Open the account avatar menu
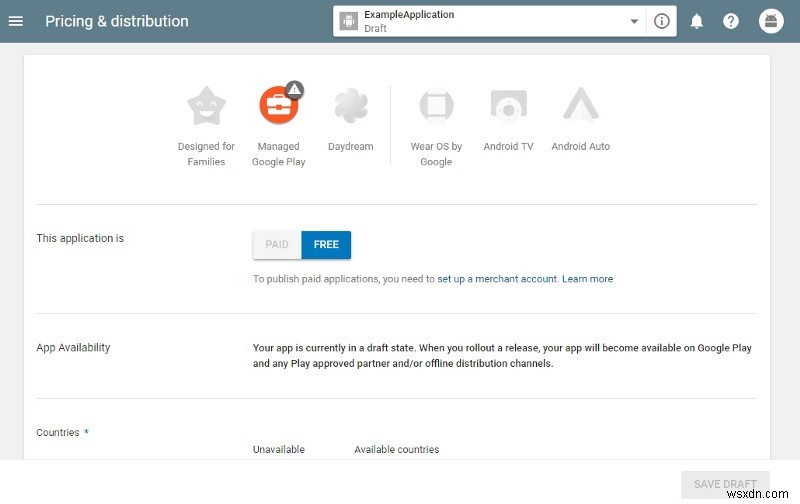The width and height of the screenshot is (800, 504). [771, 21]
